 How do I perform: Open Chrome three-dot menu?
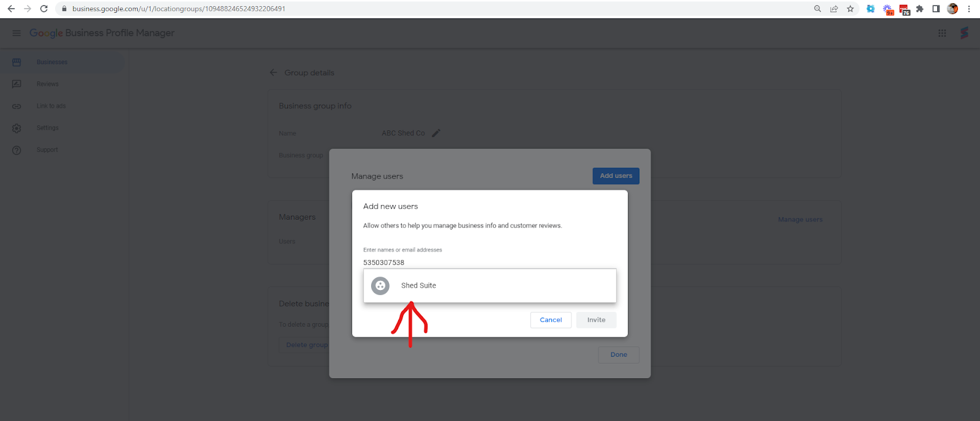969,9
